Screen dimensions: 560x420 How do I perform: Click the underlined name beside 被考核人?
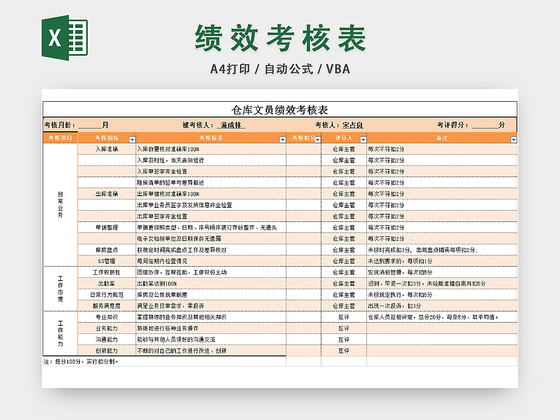231,125
